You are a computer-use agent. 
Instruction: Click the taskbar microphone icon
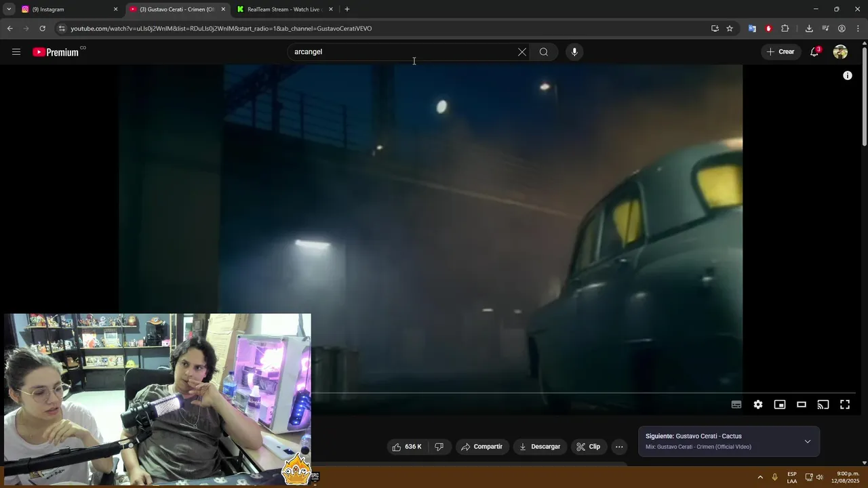point(774,477)
